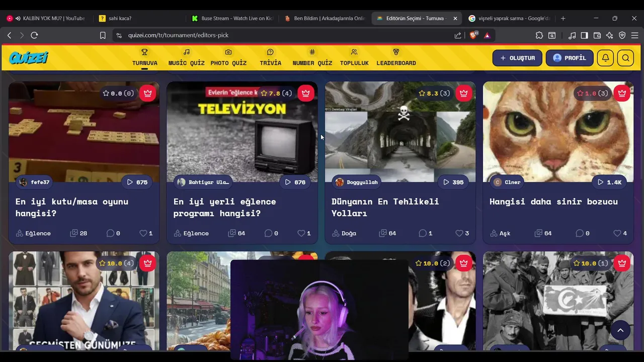Close the Editörün Seçimi tab
The image size is (644, 362).
tap(455, 18)
